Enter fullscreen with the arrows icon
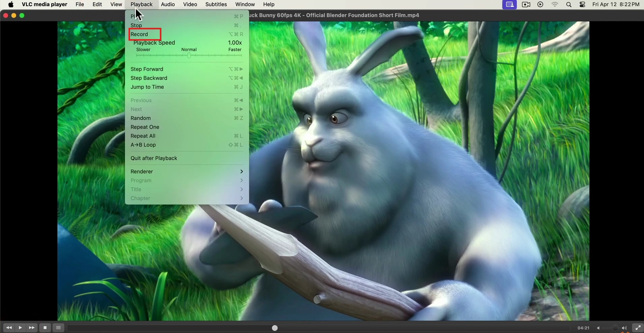 [x=638, y=328]
